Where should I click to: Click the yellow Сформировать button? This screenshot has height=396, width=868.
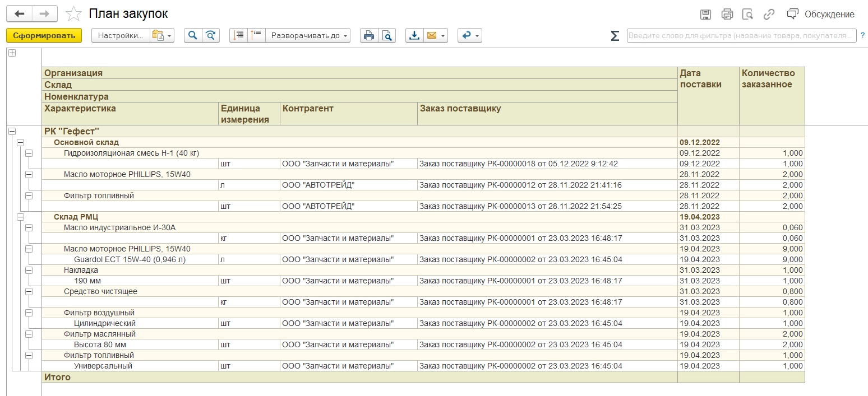(44, 35)
